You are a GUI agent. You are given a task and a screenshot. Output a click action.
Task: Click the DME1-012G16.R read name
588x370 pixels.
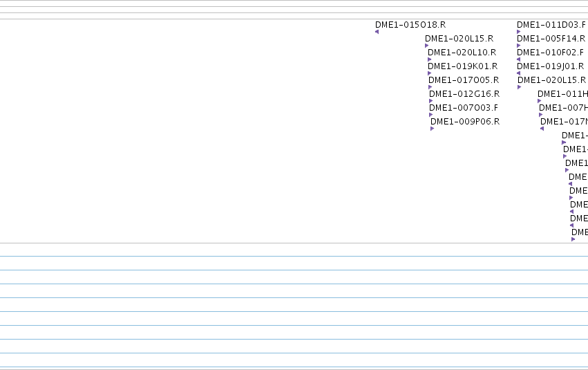tap(464, 94)
